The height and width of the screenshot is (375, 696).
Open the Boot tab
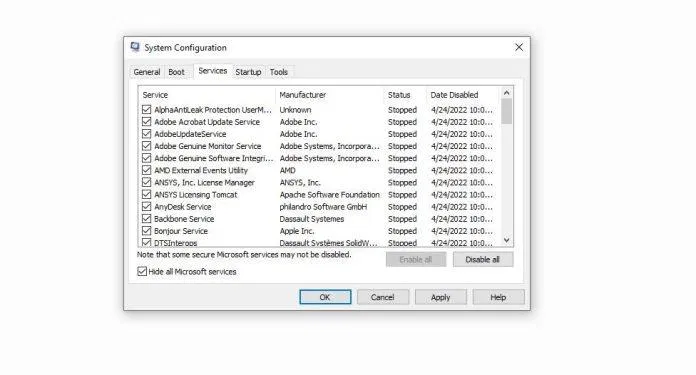tap(176, 72)
